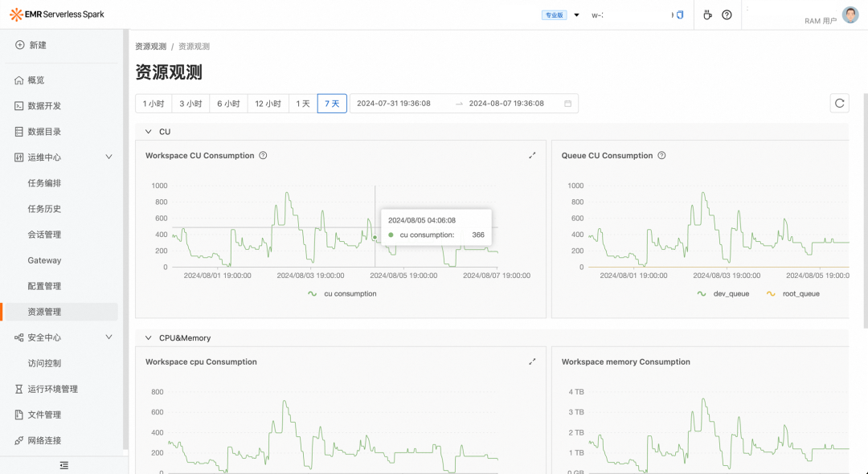Click the 文件管理 file icon
The image size is (868, 474).
point(18,415)
